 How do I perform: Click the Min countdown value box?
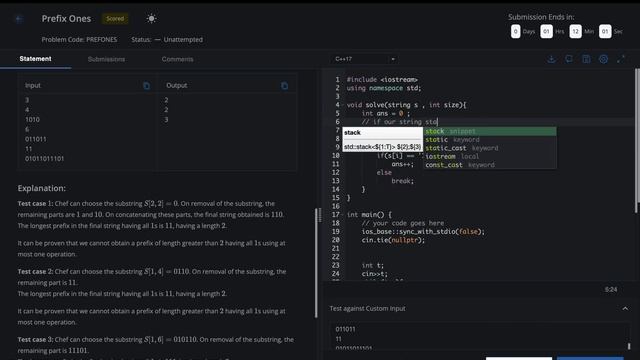[575, 31]
